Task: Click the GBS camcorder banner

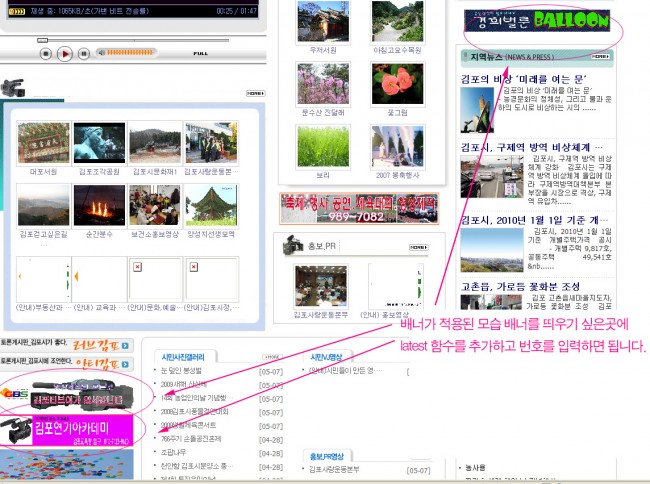Action: (66, 396)
